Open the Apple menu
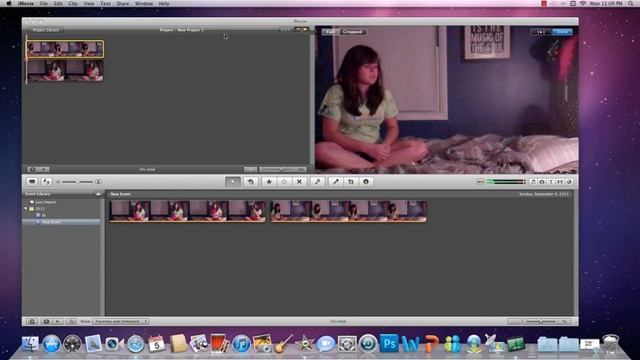The height and width of the screenshot is (360, 640). [x=9, y=3]
